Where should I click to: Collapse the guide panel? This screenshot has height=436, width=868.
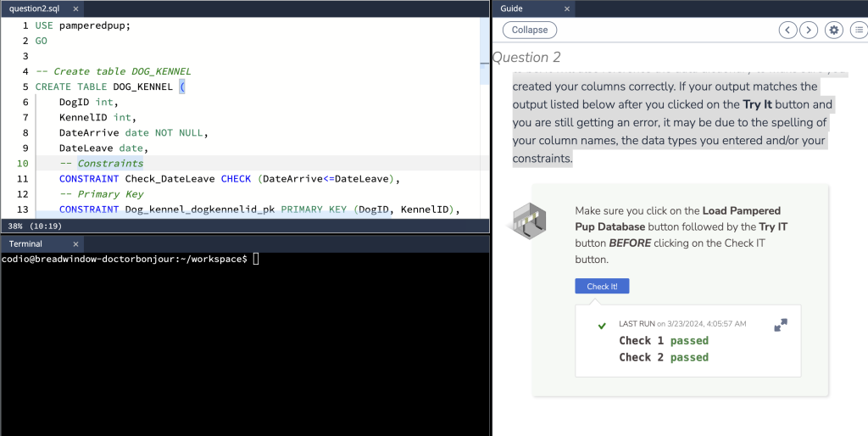pos(530,30)
